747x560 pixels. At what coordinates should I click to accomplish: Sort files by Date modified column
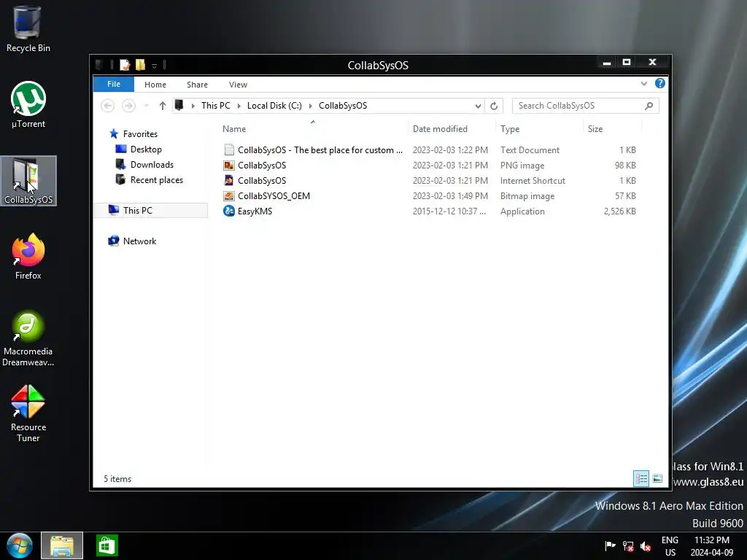pyautogui.click(x=452, y=129)
